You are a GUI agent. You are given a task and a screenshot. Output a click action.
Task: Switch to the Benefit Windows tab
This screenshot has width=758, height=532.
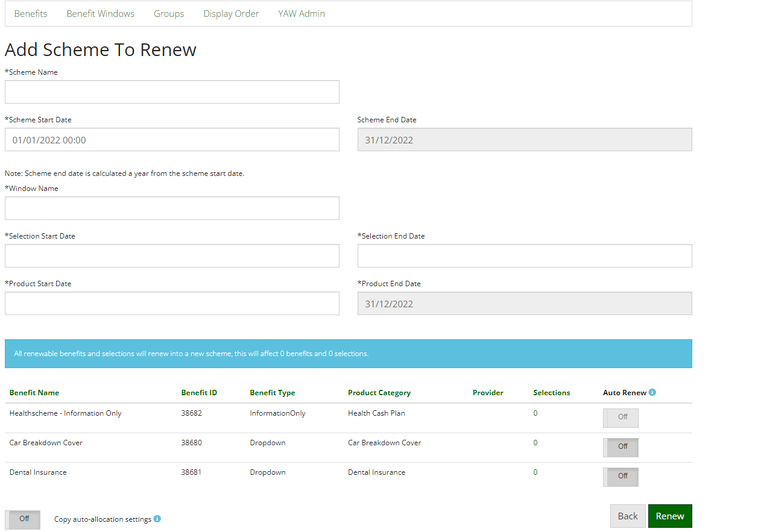(100, 13)
